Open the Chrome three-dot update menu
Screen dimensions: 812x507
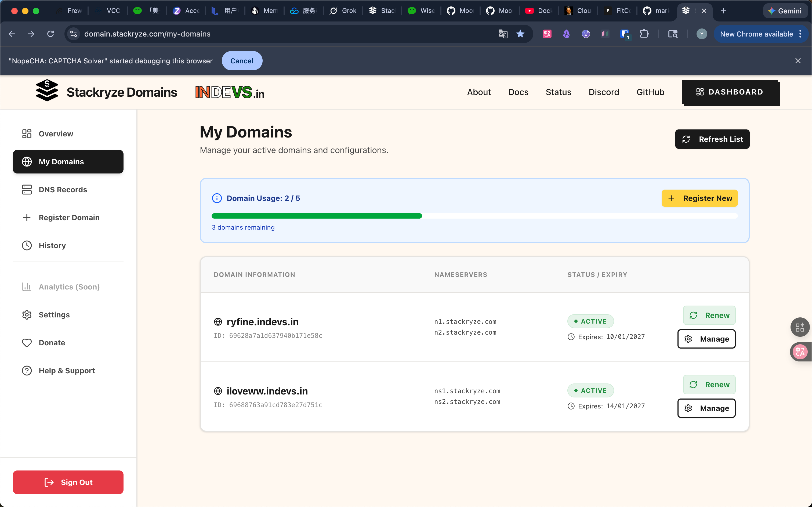point(800,34)
